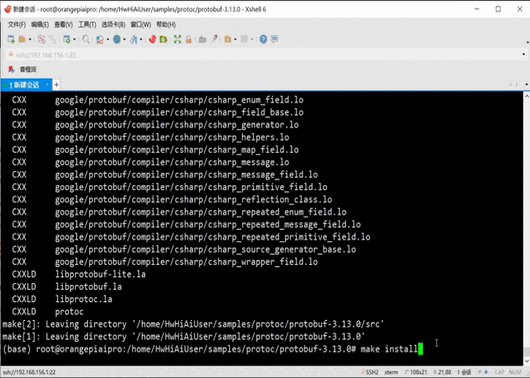Image resolution: width=530 pixels, height=378 pixels.
Task: Click the session properties window icon
Action: click(x=67, y=40)
